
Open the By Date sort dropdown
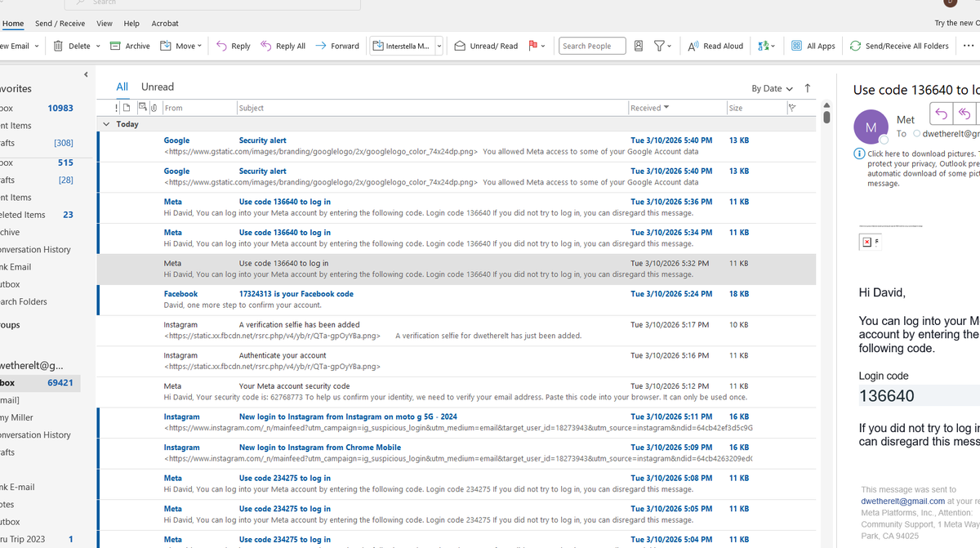772,88
